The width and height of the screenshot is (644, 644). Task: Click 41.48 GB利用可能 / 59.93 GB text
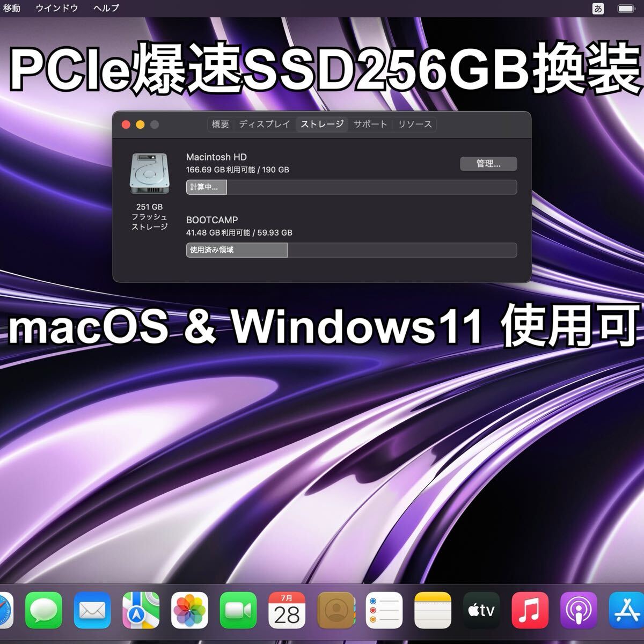point(239,233)
